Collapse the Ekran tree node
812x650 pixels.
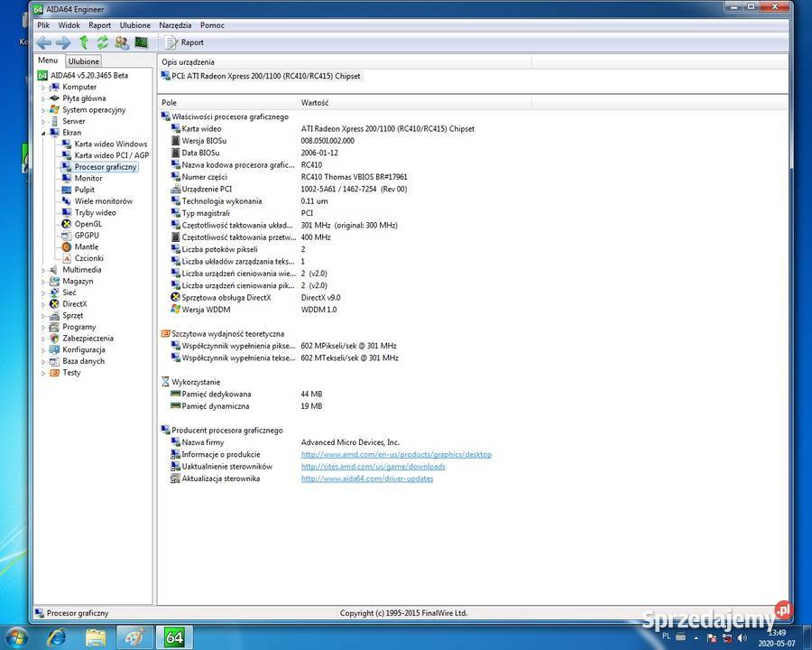(43, 134)
